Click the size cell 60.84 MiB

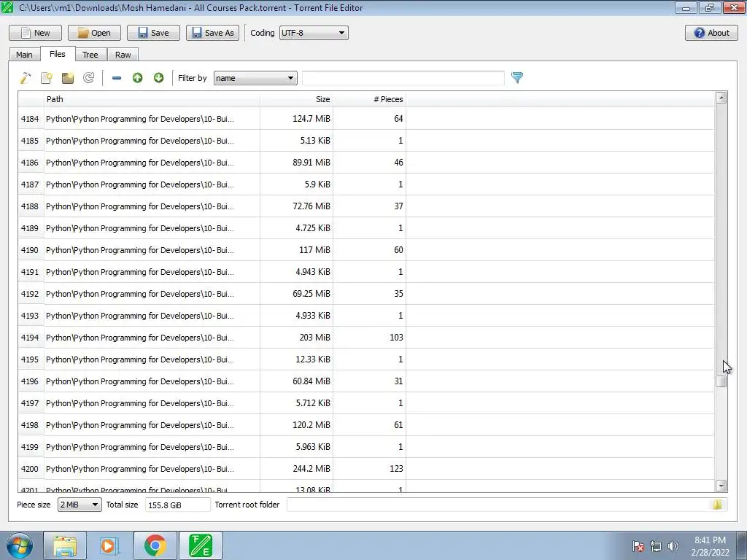296,381
